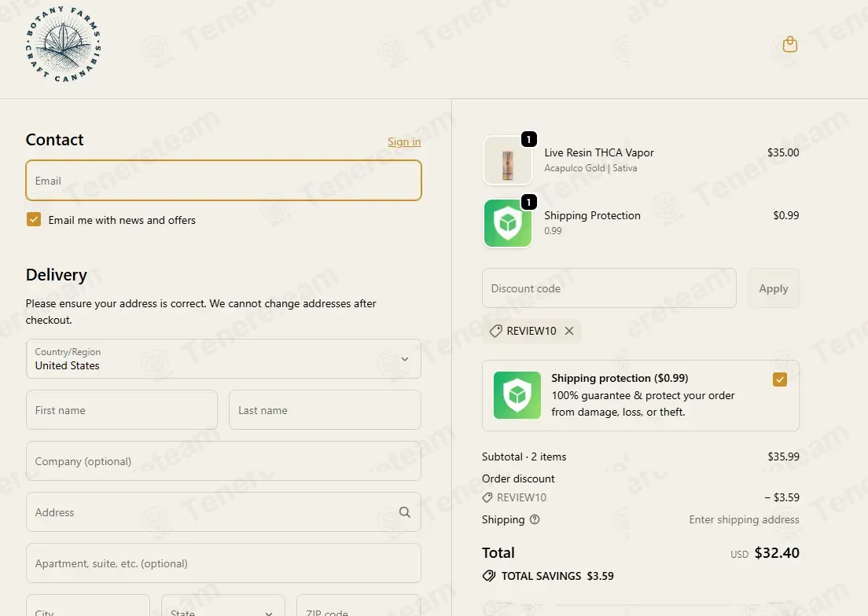Click the address search magnifier icon
868x616 pixels.
[405, 512]
